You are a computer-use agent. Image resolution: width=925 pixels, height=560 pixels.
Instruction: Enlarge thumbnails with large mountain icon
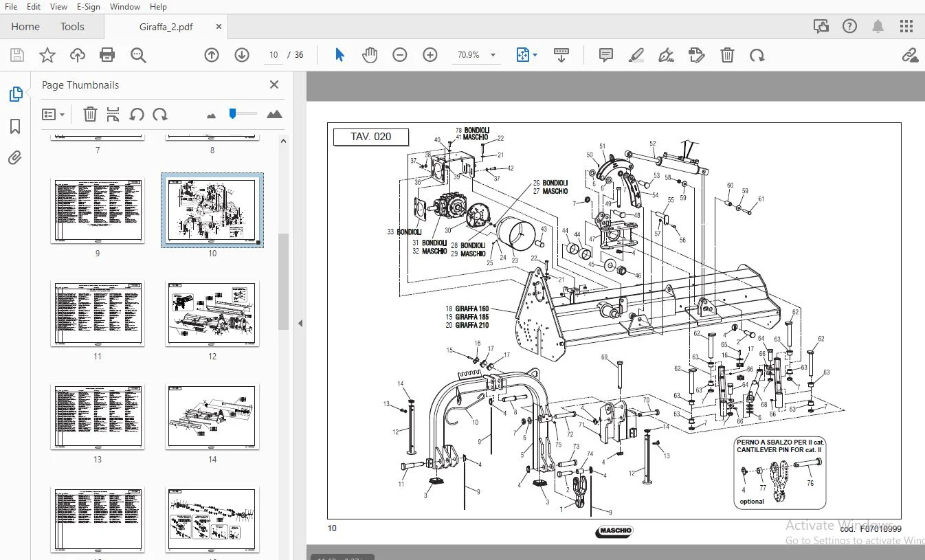coord(274,114)
